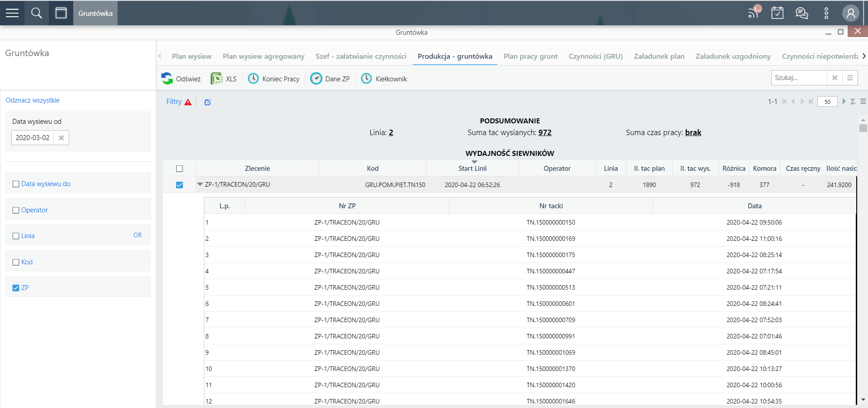This screenshot has height=408, width=868.
Task: Click the Odśwież refresh button
Action: tap(181, 79)
